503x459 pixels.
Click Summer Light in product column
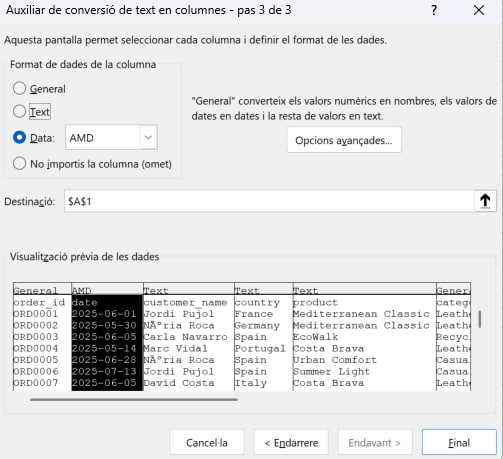pos(331,371)
